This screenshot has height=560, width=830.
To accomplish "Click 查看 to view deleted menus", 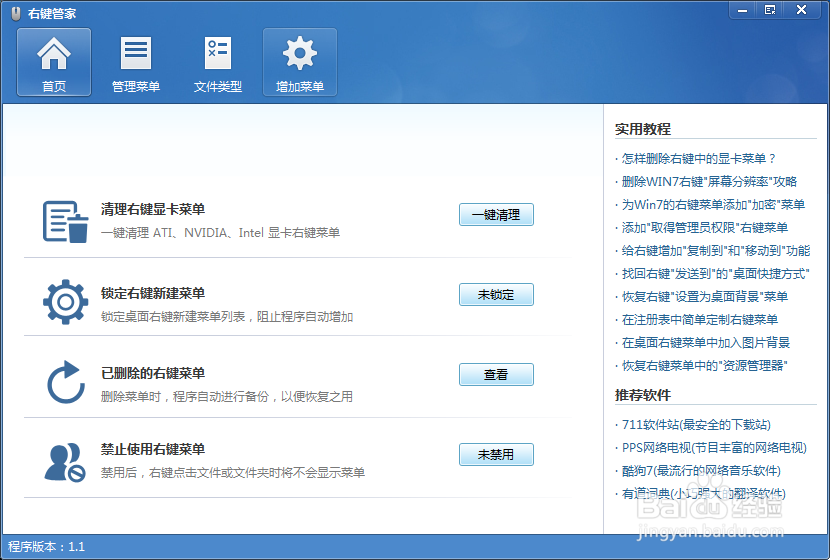I will point(496,375).
